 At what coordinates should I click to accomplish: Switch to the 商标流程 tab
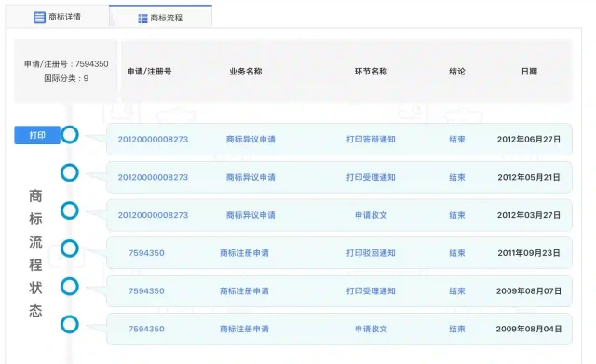click(x=160, y=17)
